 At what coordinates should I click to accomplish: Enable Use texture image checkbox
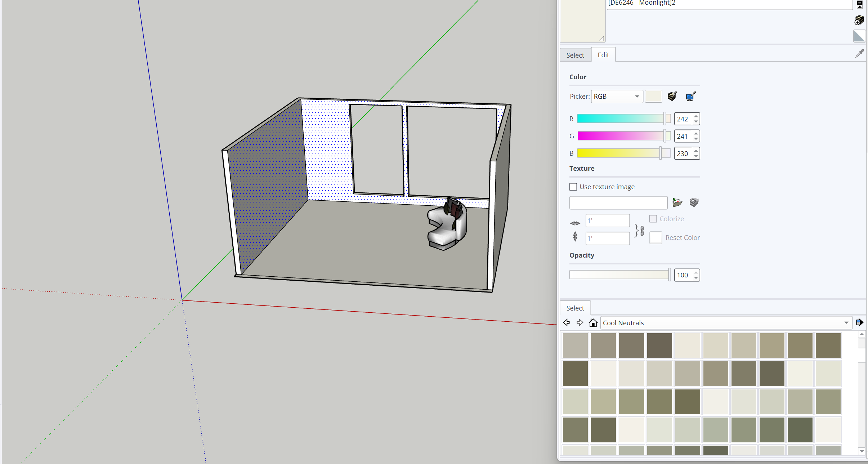(573, 187)
